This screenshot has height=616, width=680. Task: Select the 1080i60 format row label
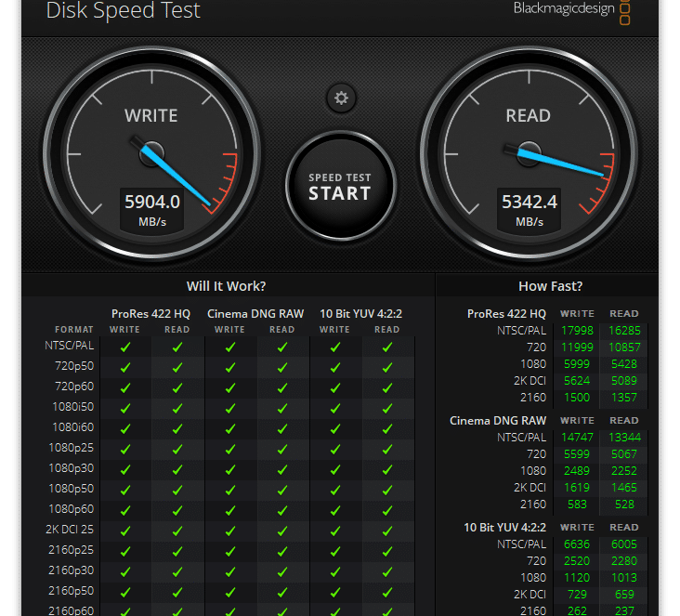tap(72, 427)
